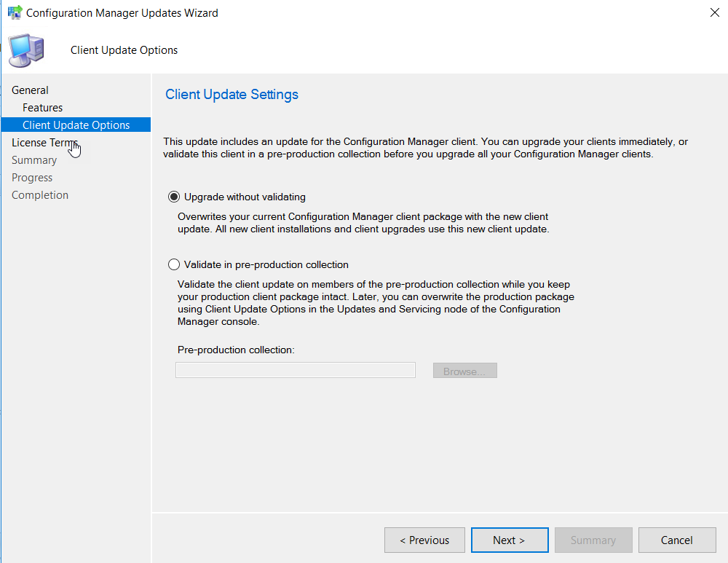Click the Completion step in sidebar

pos(40,195)
